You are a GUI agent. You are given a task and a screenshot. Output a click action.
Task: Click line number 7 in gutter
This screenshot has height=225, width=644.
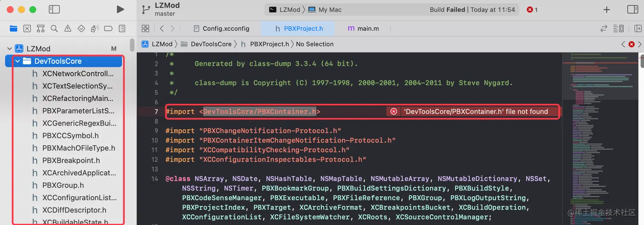156,111
